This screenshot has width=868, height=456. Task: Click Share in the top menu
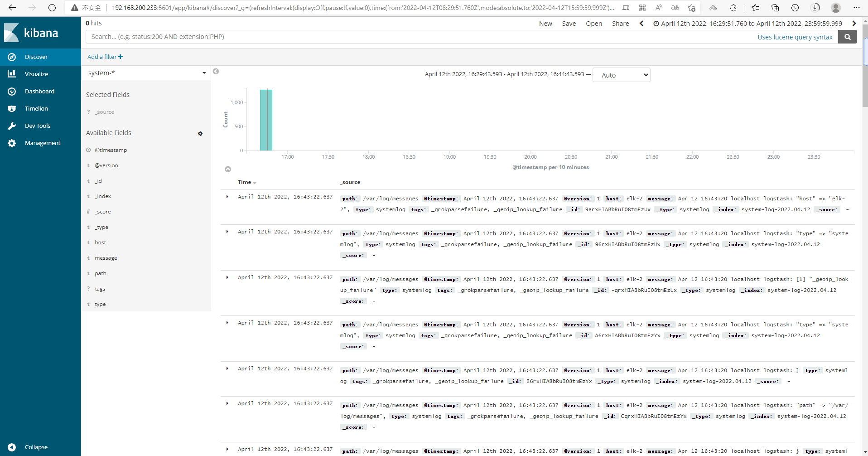click(620, 24)
